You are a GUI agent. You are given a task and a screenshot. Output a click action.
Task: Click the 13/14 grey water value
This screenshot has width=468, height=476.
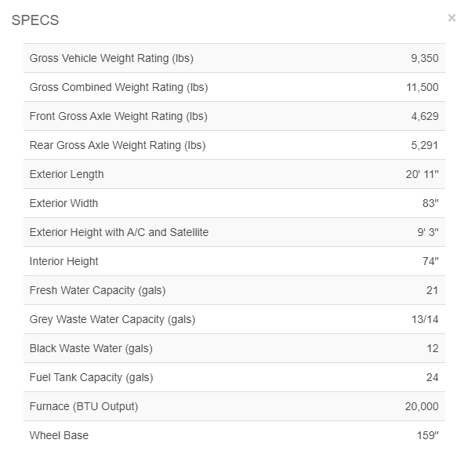point(425,319)
